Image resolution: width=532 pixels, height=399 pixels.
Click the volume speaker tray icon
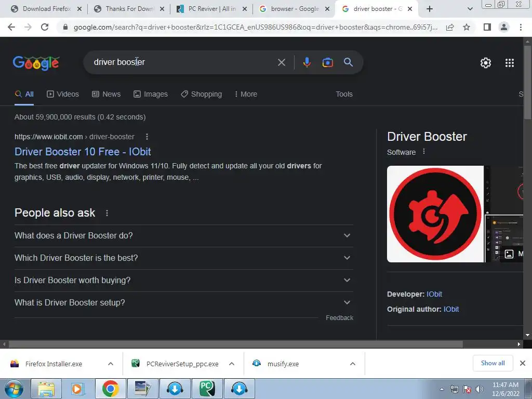[x=480, y=389]
